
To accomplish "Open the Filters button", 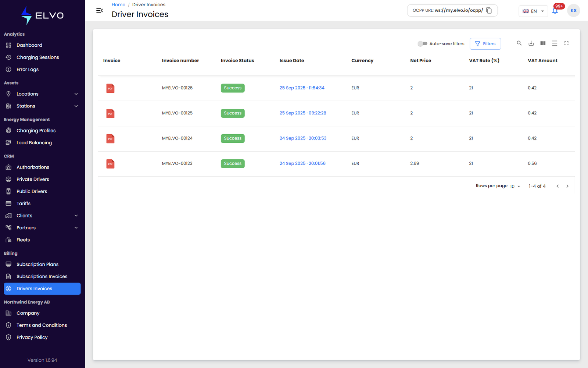I will (x=485, y=44).
